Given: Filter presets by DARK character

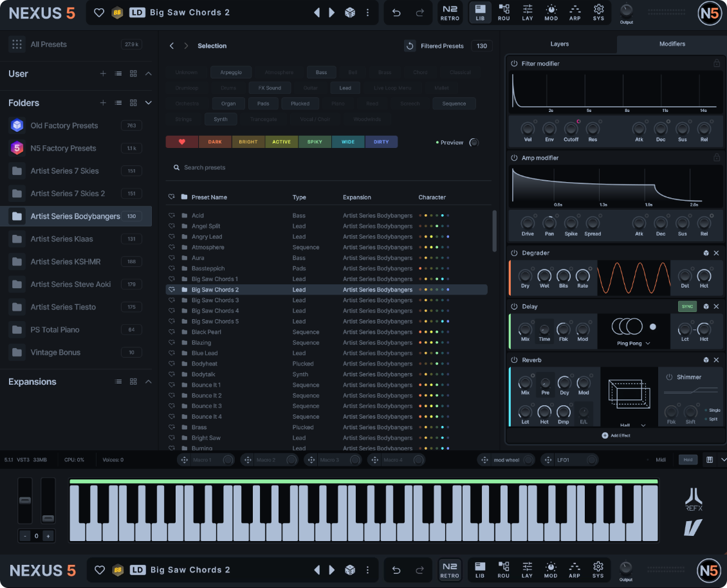Looking at the screenshot, I should pos(215,142).
